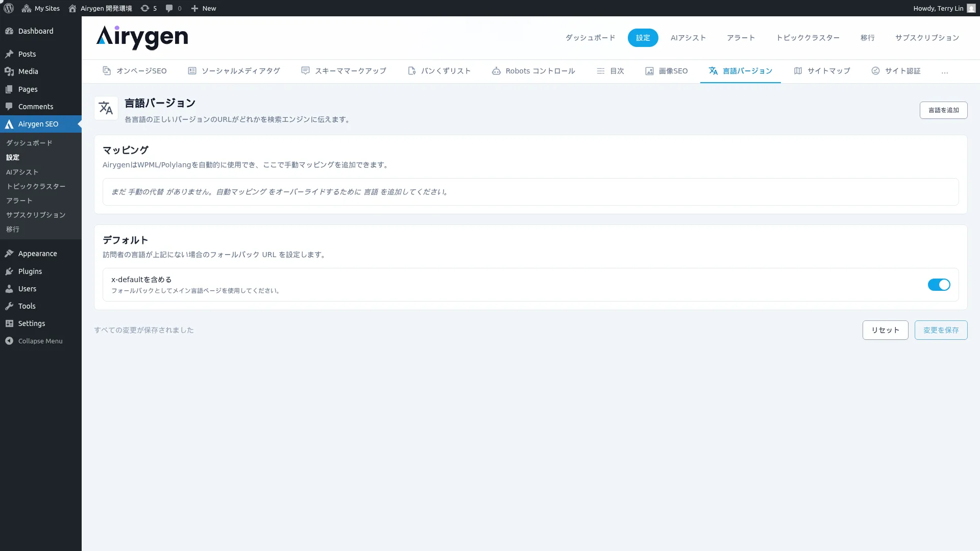The width and height of the screenshot is (980, 551).
Task: Go to the サイトマップ tab
Action: pos(822,71)
